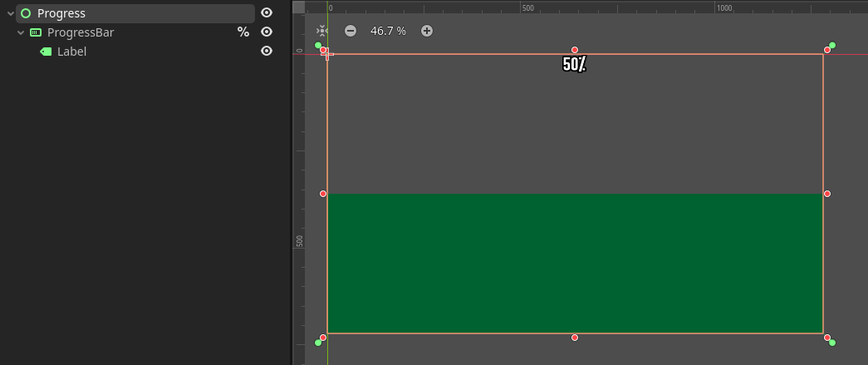Click the percent unique-name icon on ProgressBar
The image size is (868, 365).
(243, 32)
